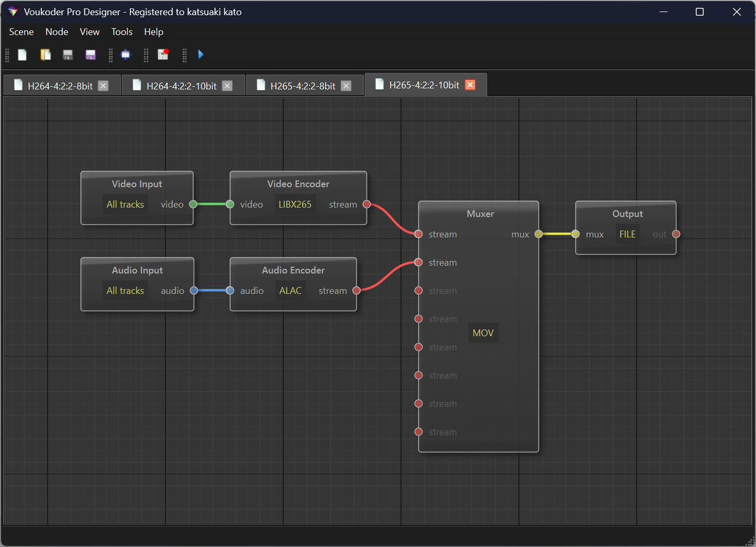756x547 pixels.
Task: Click the Voukoder app logo in title bar
Action: [x=13, y=12]
